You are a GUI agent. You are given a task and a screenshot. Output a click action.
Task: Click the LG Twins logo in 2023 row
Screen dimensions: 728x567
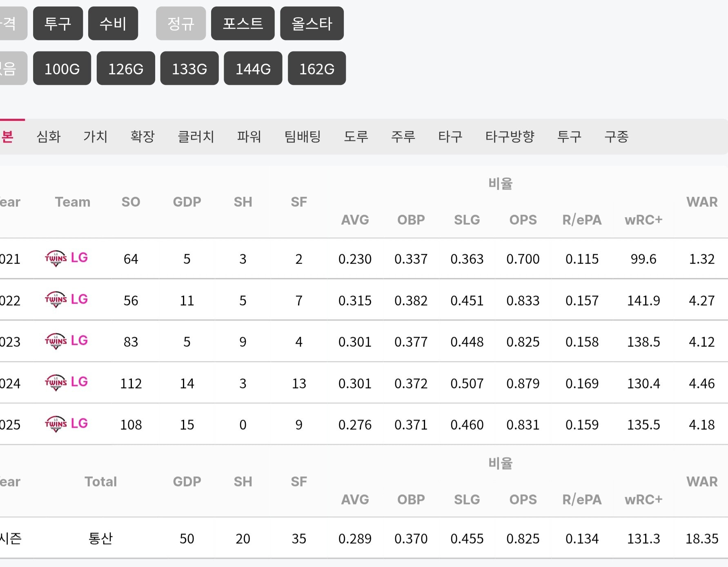pos(56,341)
